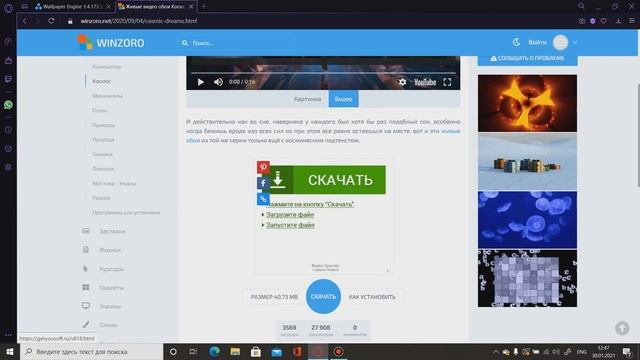Open WhatsApp in the Opera sidebar
This screenshot has height=360, width=640.
(x=8, y=105)
